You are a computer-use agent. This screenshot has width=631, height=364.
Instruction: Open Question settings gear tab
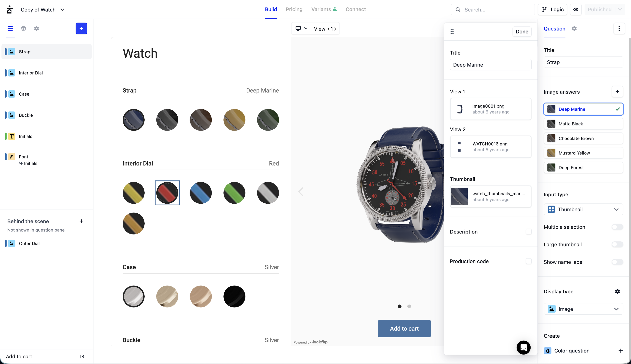pos(574,29)
